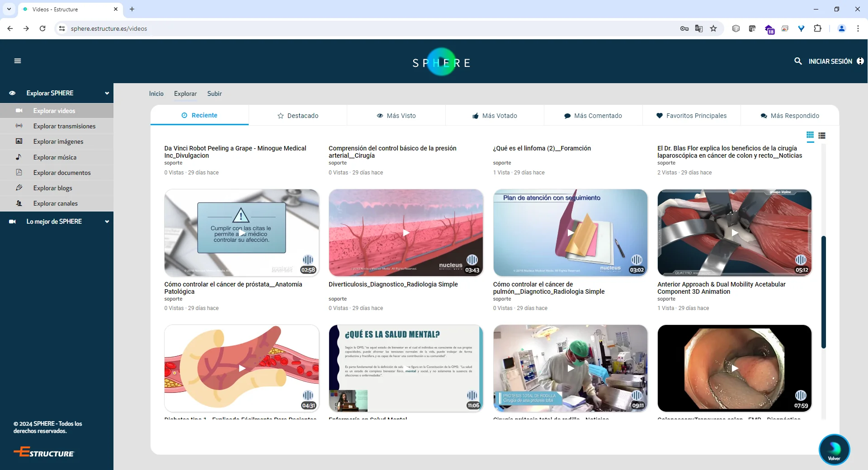
Task: Open Explorar transmisiones in the sidebar
Action: pyautogui.click(x=64, y=126)
